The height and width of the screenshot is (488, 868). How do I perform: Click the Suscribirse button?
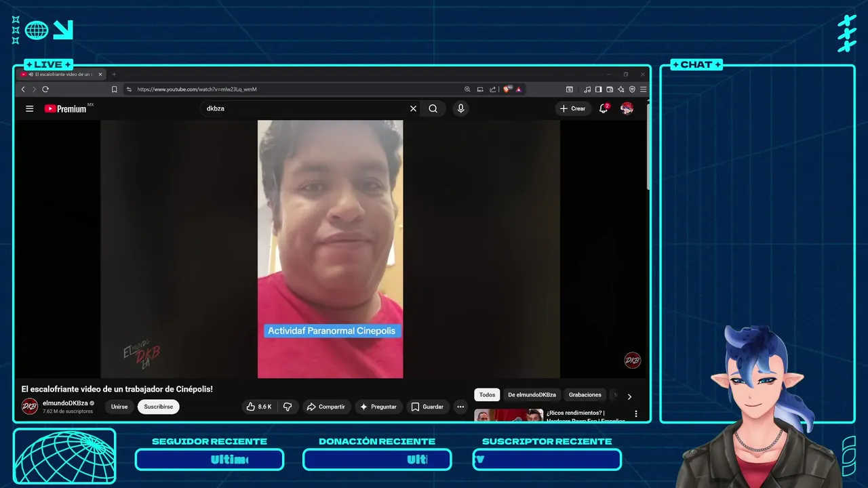click(159, 407)
